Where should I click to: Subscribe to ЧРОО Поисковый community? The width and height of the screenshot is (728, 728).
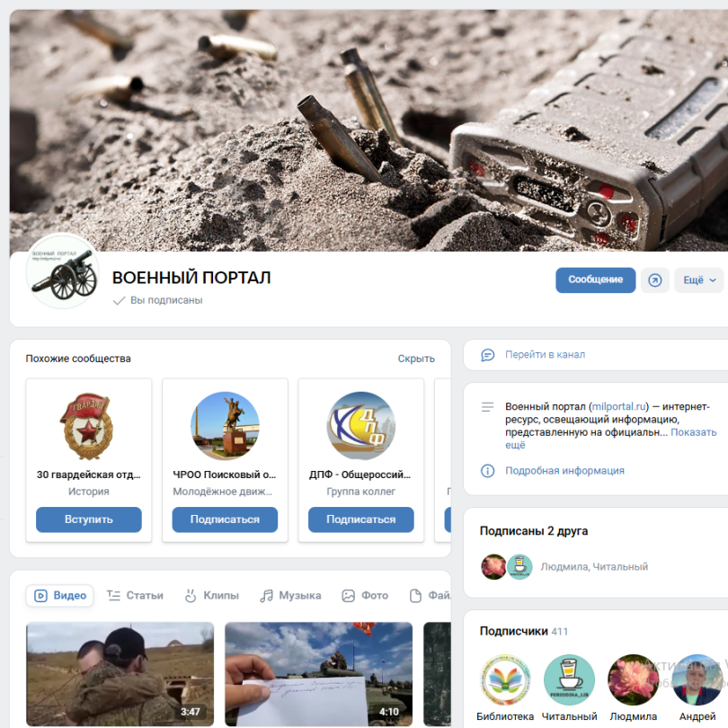225,519
